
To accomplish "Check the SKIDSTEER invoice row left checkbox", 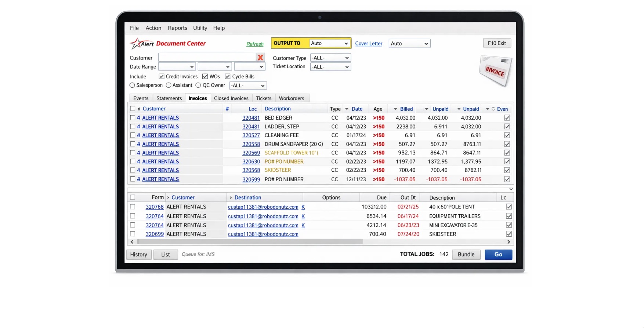I will [x=133, y=170].
